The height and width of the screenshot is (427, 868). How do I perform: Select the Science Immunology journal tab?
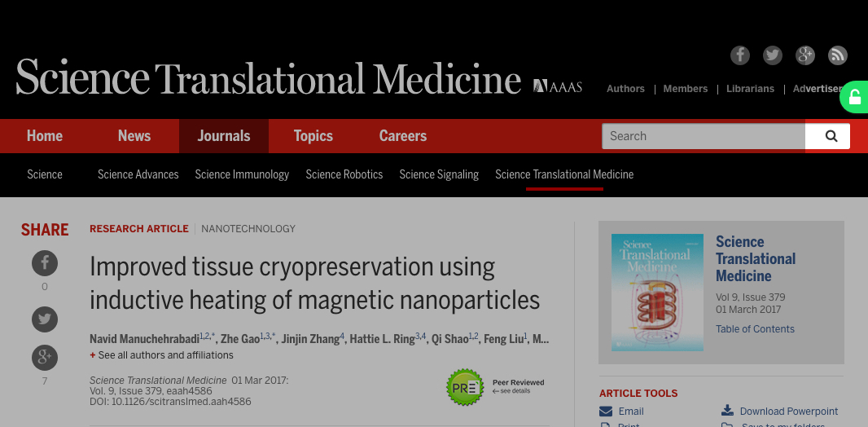point(242,174)
